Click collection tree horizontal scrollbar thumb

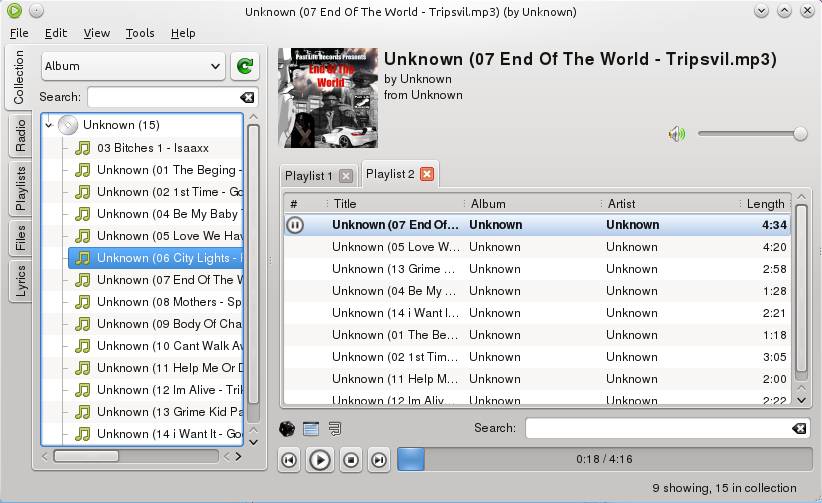pyautogui.click(x=86, y=456)
